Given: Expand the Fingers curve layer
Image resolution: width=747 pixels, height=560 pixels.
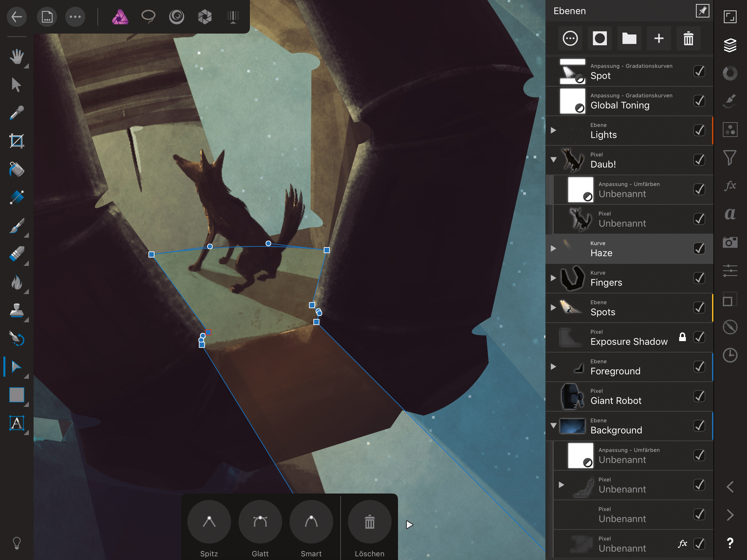Looking at the screenshot, I should pyautogui.click(x=553, y=278).
